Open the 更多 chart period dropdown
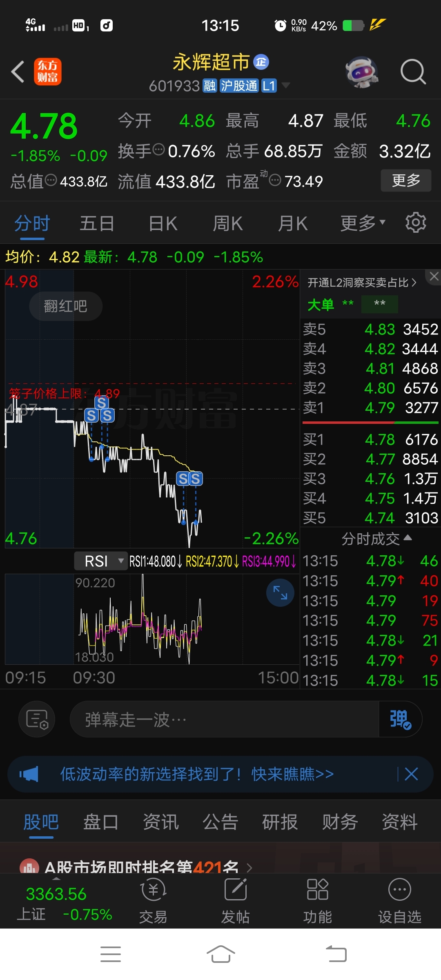This screenshot has width=441, height=980. (x=363, y=223)
